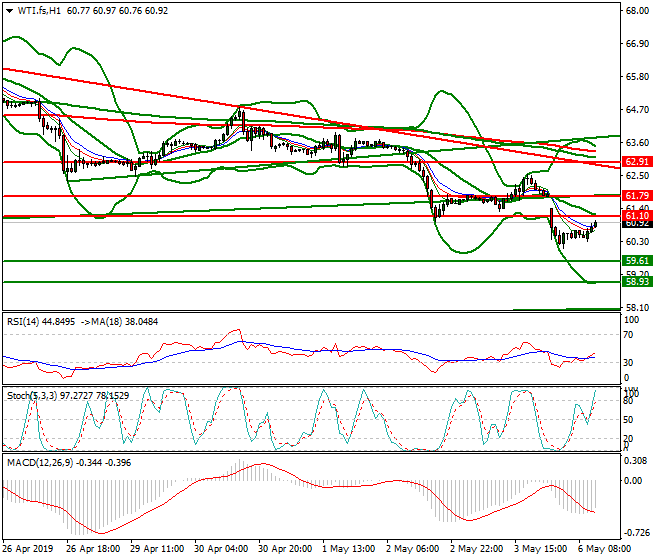
Task: Click the MACD scale value -0.726
Action: (636, 533)
